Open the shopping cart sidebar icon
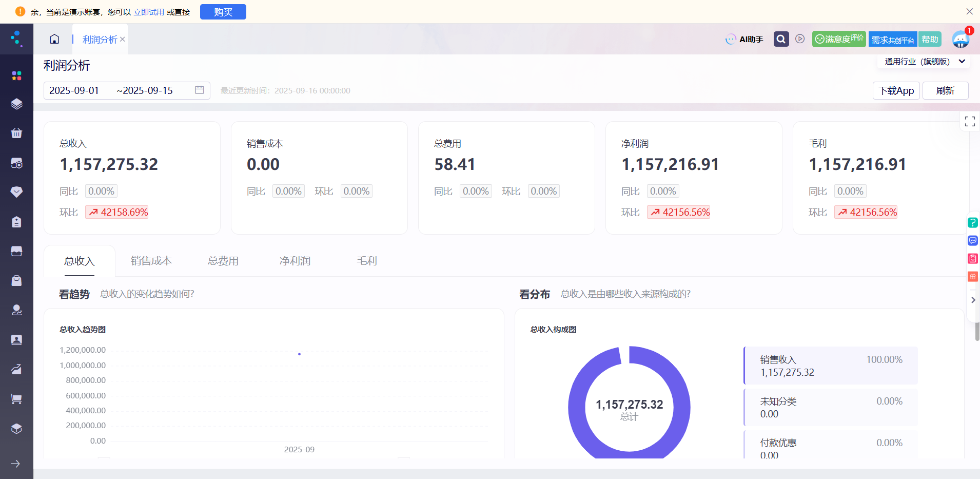Viewport: 980px width, 479px height. [16, 399]
